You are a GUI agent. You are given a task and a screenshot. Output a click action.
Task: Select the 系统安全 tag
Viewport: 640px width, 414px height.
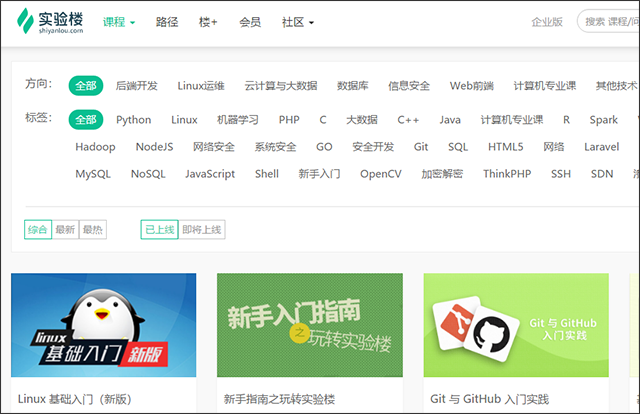[x=275, y=147]
